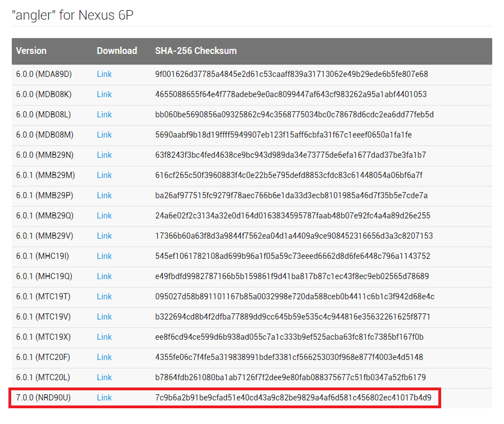Click the checksum starting with 17366b60a6
The height and width of the screenshot is (424, 504).
[x=294, y=236]
